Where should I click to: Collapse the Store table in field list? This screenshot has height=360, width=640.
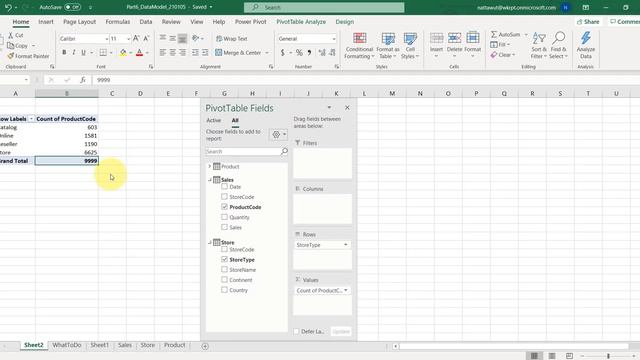pyautogui.click(x=209, y=242)
